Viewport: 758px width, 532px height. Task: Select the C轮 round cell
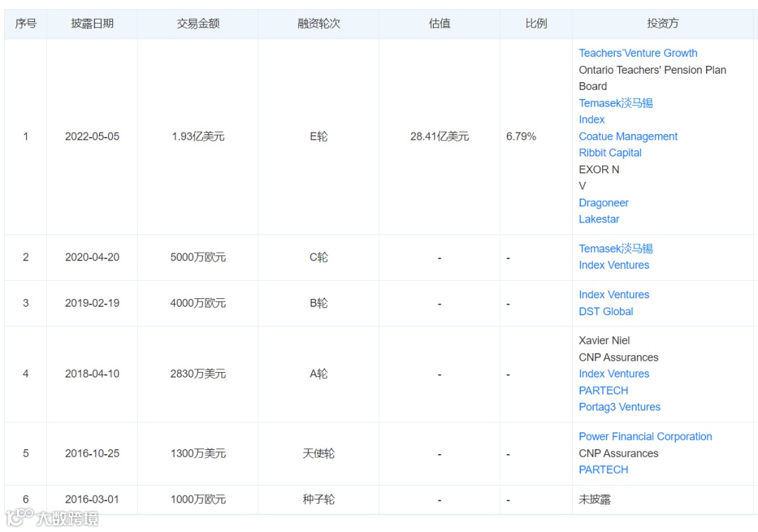point(319,258)
